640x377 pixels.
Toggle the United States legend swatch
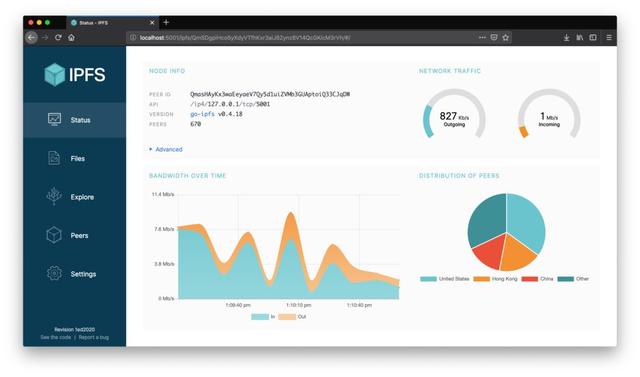pos(428,279)
